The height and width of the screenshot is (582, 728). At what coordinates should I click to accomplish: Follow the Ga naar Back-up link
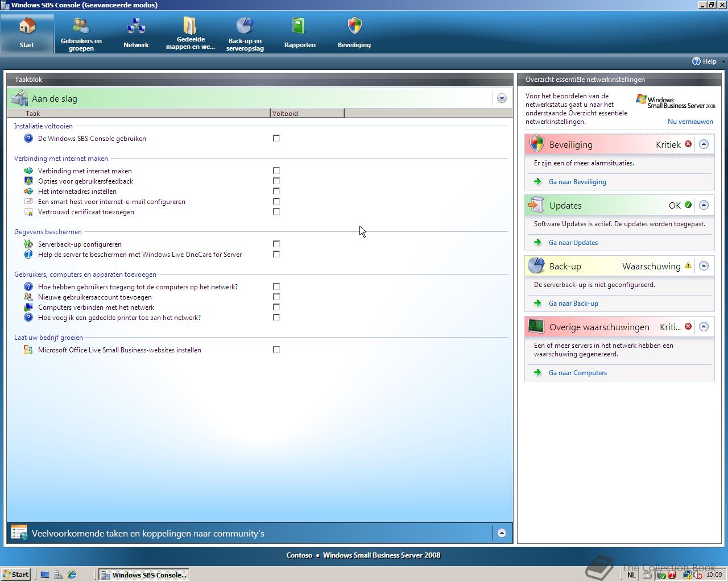point(573,304)
